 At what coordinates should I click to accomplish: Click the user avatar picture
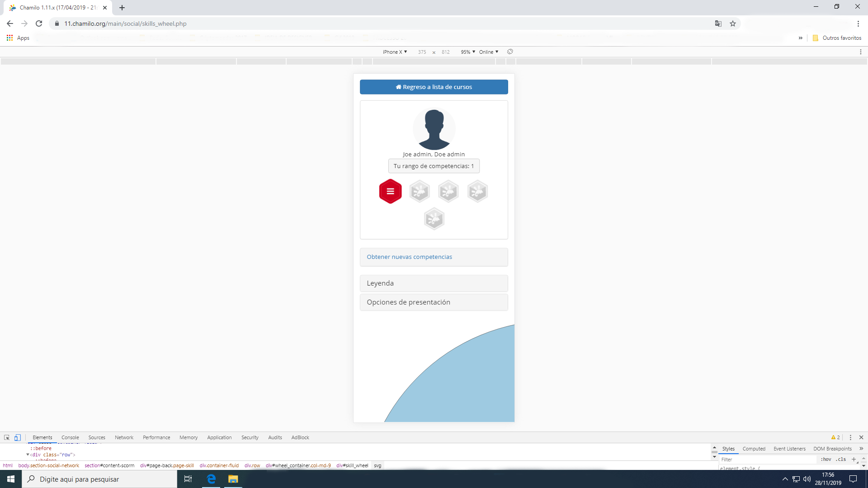click(x=434, y=129)
